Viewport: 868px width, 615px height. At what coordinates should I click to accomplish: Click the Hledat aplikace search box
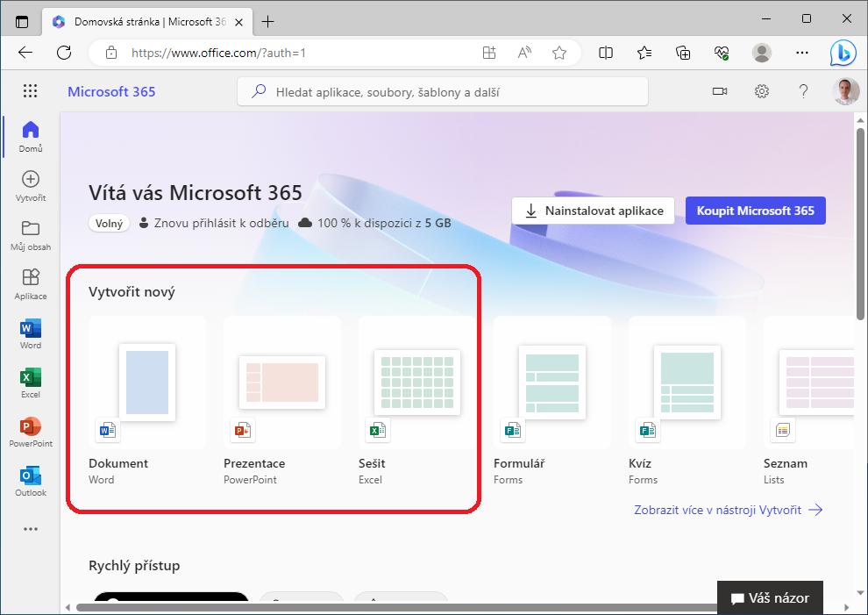[442, 91]
